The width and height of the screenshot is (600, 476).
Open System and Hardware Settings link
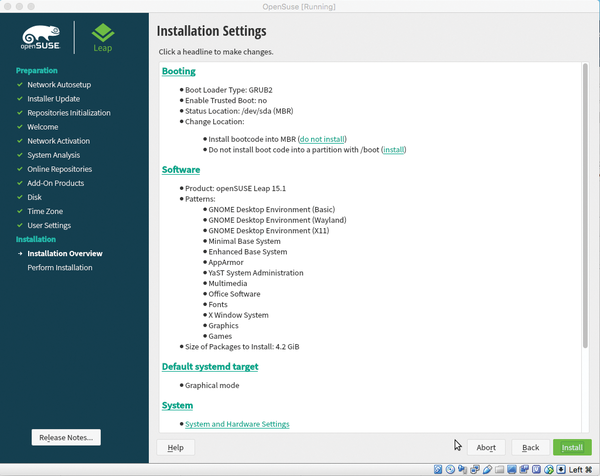click(x=237, y=424)
